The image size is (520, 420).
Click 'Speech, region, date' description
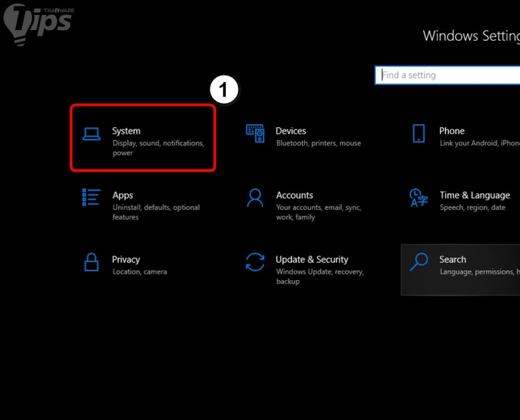point(473,208)
